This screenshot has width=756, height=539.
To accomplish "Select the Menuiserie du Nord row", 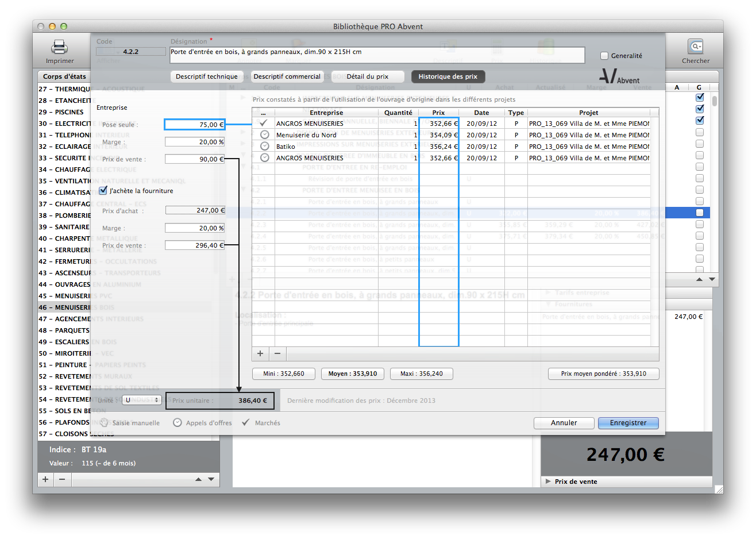I will [x=451, y=135].
